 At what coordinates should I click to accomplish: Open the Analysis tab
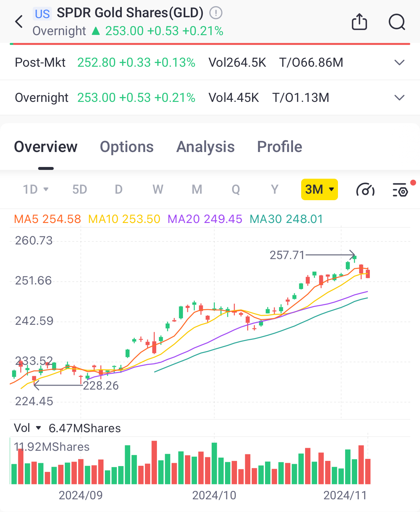pyautogui.click(x=205, y=147)
